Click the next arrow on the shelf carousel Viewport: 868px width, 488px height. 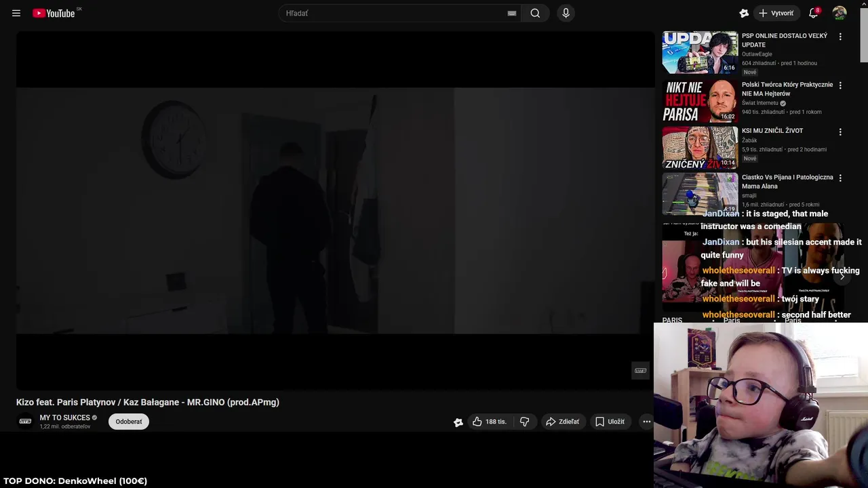[x=842, y=277]
